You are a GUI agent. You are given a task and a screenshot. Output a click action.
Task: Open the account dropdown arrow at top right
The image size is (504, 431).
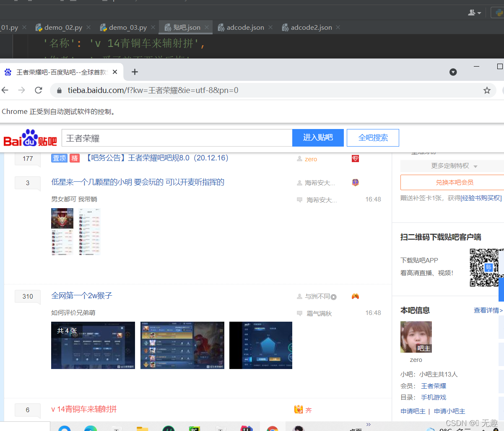tap(478, 13)
